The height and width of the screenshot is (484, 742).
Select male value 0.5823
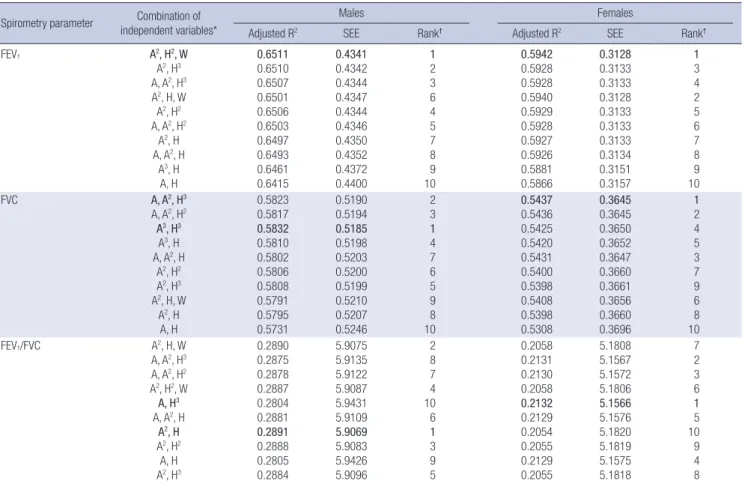(273, 200)
